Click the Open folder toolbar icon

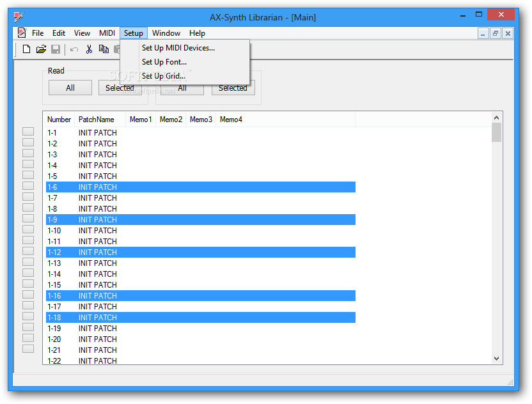pyautogui.click(x=41, y=49)
